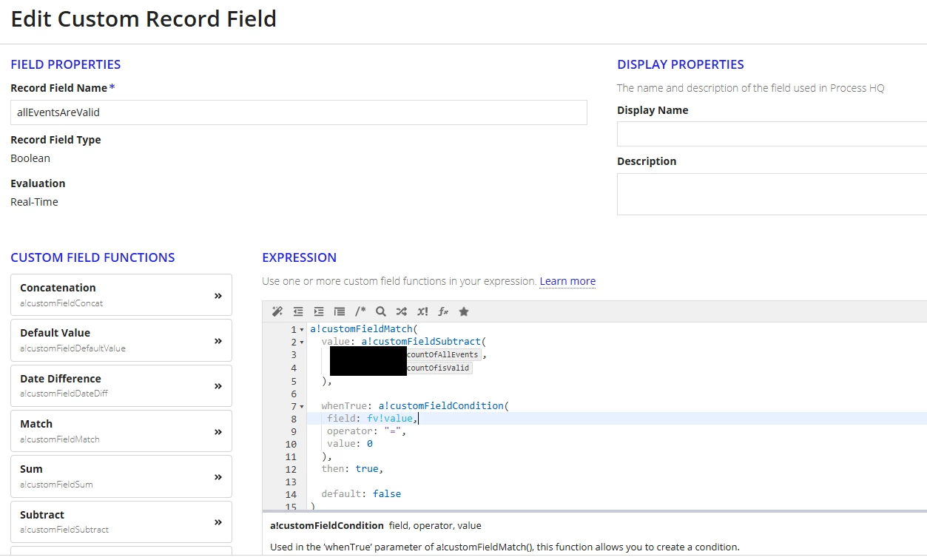Screen dimensions: 927x560
Task: Click 'then: true' on line 12
Action: 351,469
